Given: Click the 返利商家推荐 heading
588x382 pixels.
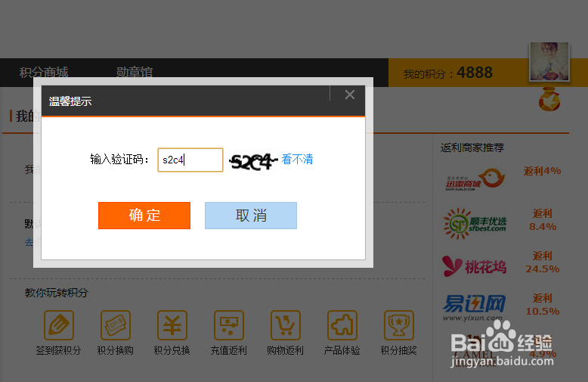Looking at the screenshot, I should tap(472, 148).
